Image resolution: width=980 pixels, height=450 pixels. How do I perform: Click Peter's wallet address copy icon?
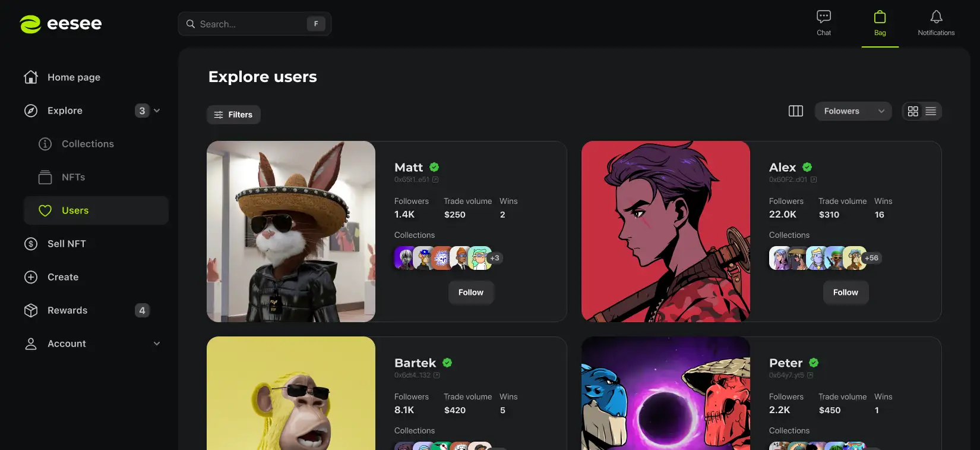click(x=810, y=375)
